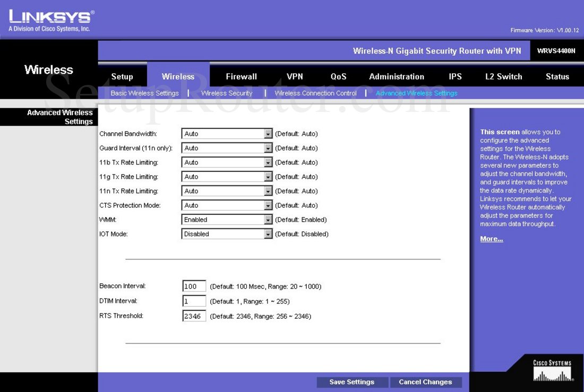
Task: Open Wireless Connection Control page
Action: (315, 93)
